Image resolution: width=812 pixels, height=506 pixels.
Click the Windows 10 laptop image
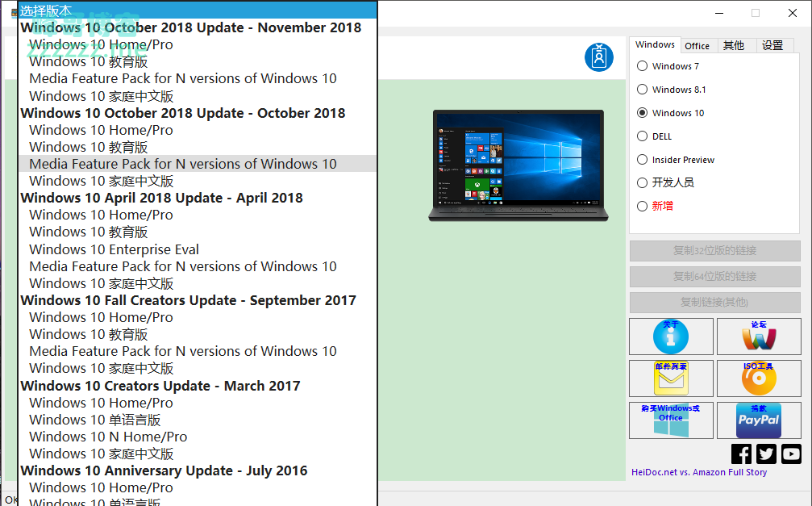(518, 165)
